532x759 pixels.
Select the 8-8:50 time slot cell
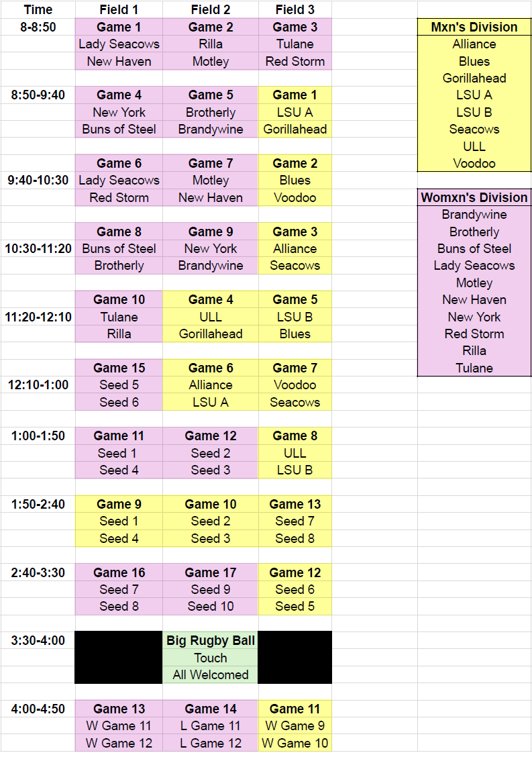tap(38, 28)
